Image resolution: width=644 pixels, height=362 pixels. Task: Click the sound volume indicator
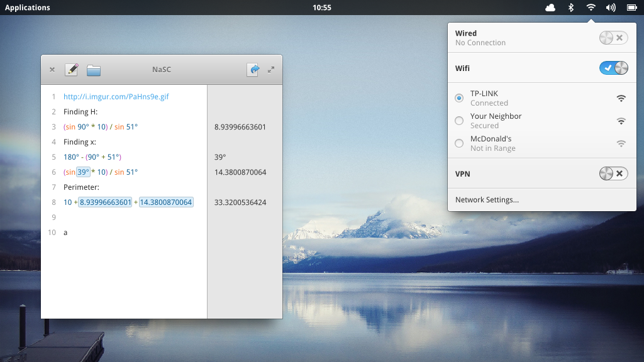pyautogui.click(x=611, y=8)
